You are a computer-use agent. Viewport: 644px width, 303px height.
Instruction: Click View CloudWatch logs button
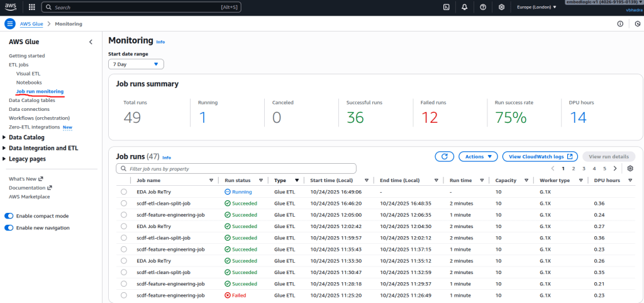click(540, 156)
